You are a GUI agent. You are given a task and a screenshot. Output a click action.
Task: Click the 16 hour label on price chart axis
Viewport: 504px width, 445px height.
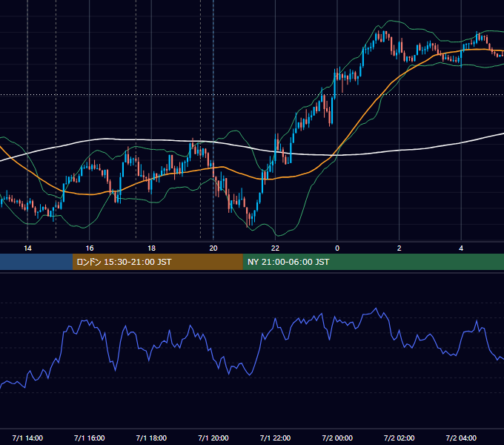point(90,248)
